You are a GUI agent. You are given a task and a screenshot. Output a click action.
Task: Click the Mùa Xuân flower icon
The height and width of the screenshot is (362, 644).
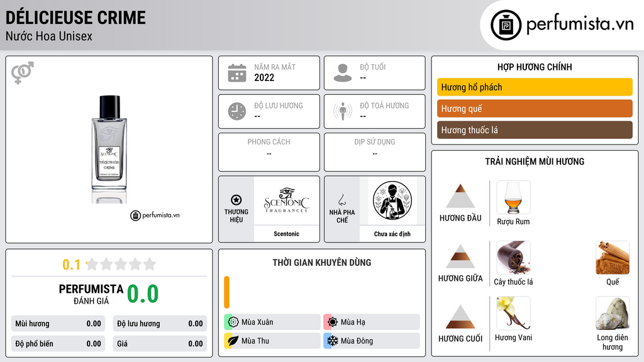[x=233, y=322]
